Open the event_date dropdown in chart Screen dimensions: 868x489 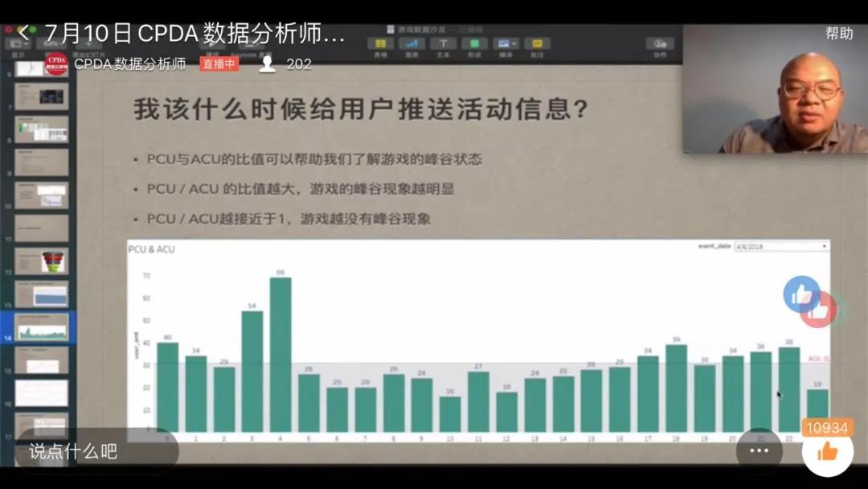(781, 246)
